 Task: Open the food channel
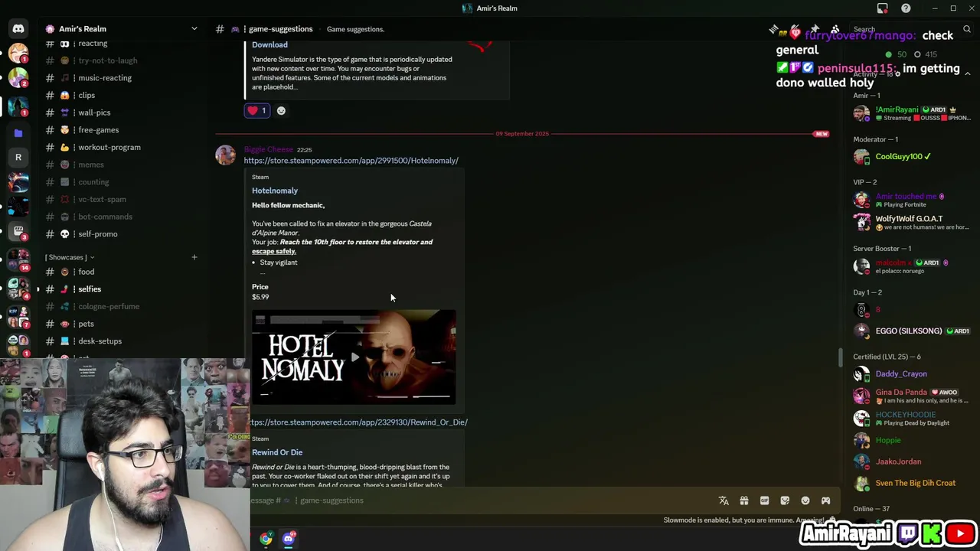click(x=87, y=272)
